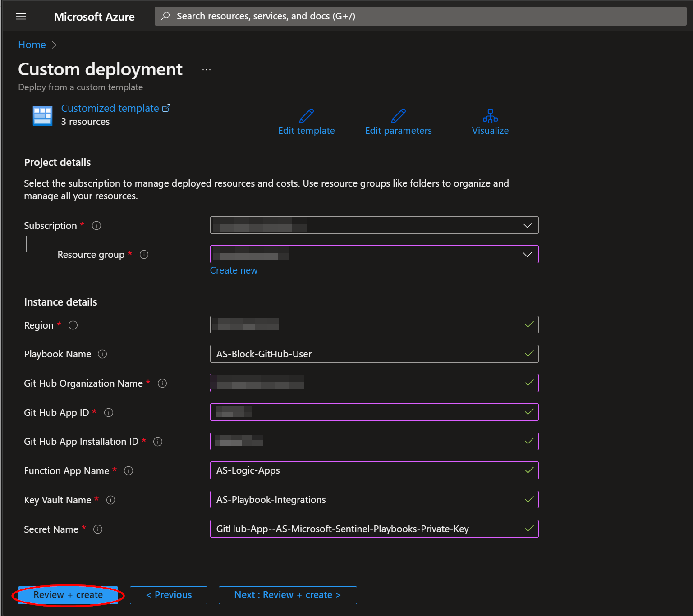This screenshot has width=693, height=616.
Task: Show info tooltip for Key Vault Name
Action: pos(111,500)
